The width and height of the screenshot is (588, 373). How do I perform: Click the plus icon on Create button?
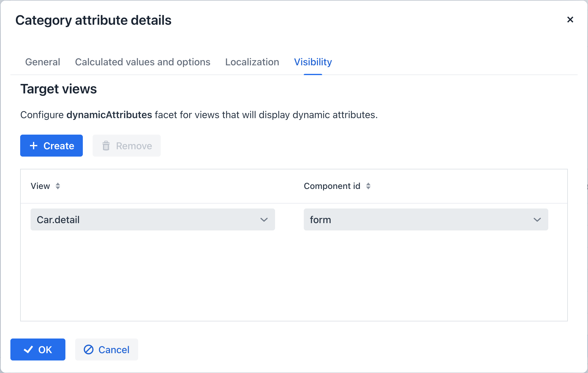click(34, 146)
